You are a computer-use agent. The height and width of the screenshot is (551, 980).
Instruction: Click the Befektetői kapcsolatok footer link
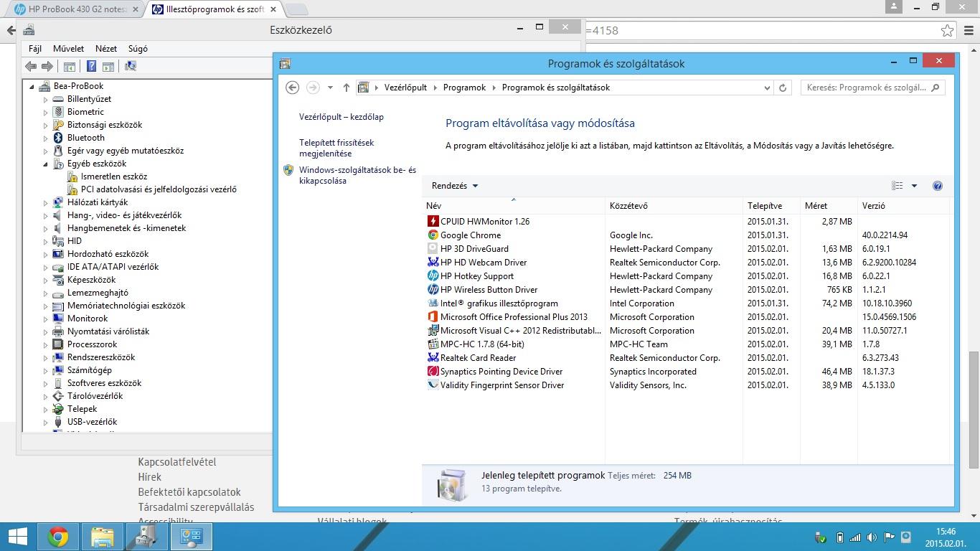[x=189, y=492]
